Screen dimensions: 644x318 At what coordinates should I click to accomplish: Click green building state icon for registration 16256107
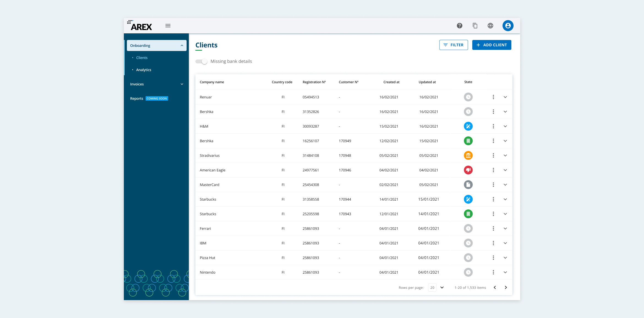pos(468,141)
